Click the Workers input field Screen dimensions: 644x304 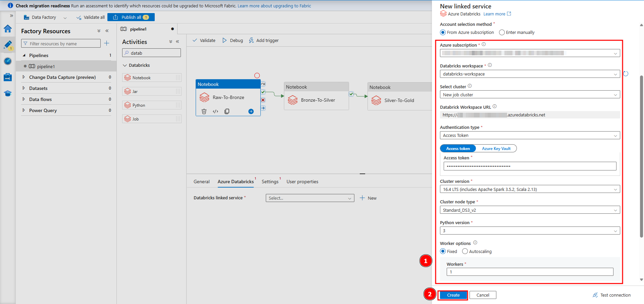click(530, 272)
